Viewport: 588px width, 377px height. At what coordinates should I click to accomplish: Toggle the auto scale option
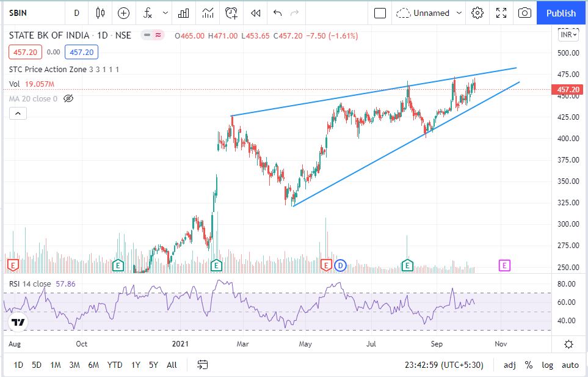pyautogui.click(x=570, y=365)
